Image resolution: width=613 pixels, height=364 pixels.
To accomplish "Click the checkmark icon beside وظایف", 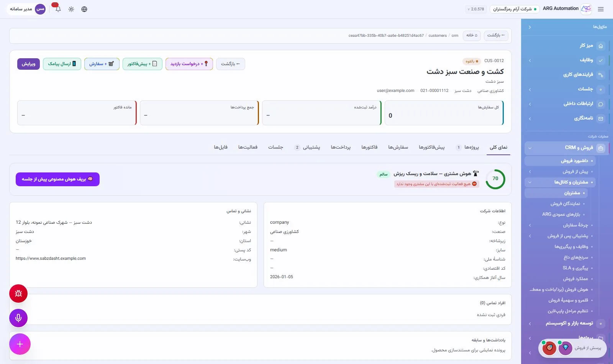I will 601,60.
